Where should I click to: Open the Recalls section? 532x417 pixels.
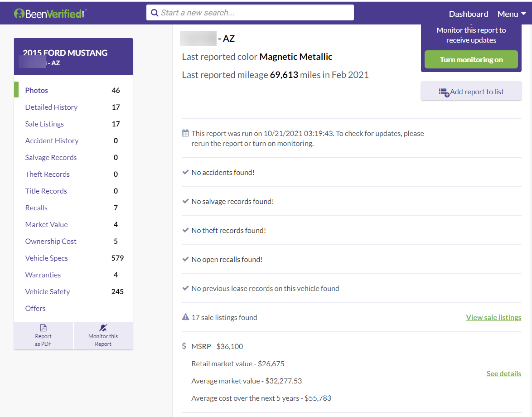36,208
